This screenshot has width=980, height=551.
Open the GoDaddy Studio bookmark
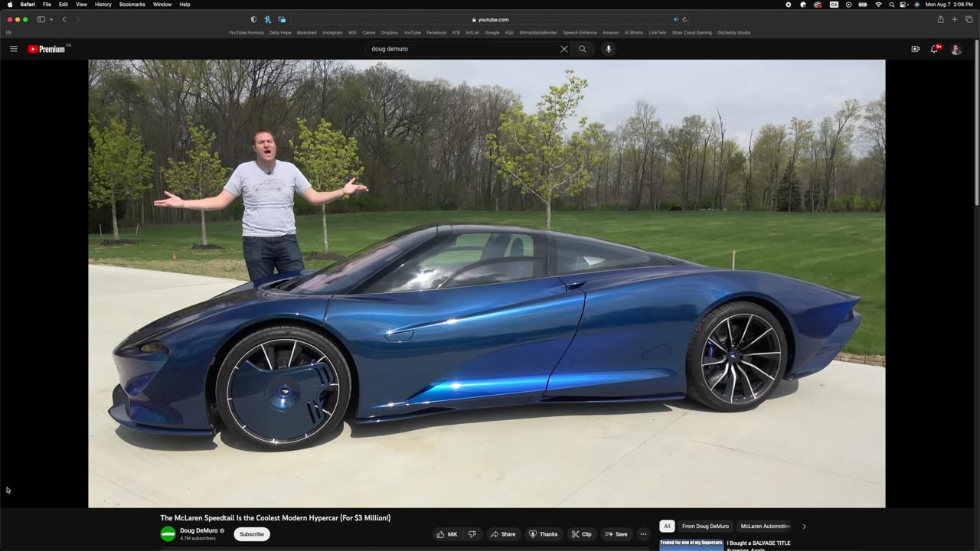(734, 33)
